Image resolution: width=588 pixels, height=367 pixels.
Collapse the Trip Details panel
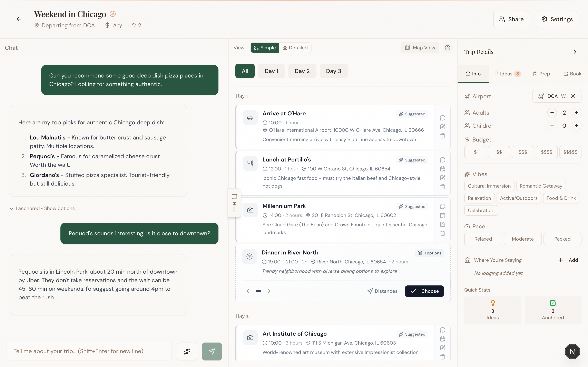click(575, 51)
